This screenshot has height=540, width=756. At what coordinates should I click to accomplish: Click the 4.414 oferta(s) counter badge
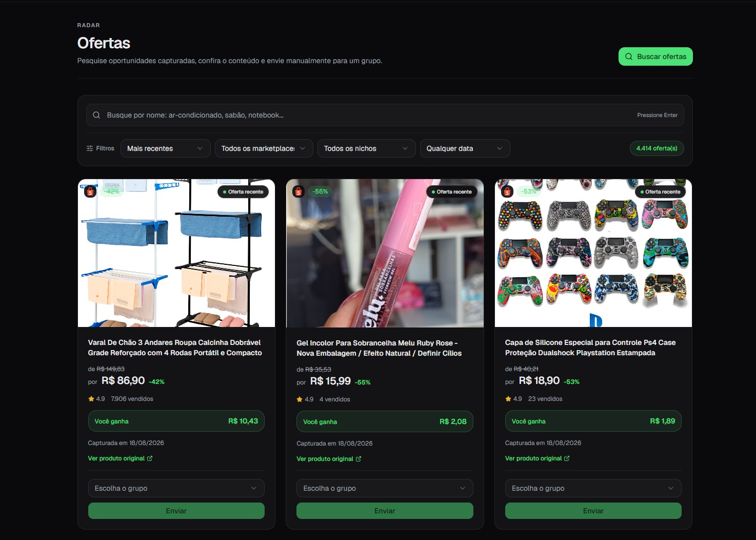(x=656, y=148)
